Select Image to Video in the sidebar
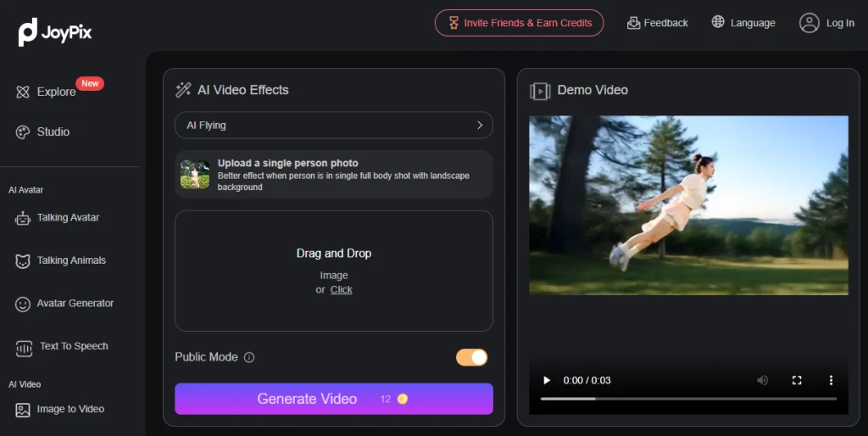The image size is (868, 436). pos(71,409)
